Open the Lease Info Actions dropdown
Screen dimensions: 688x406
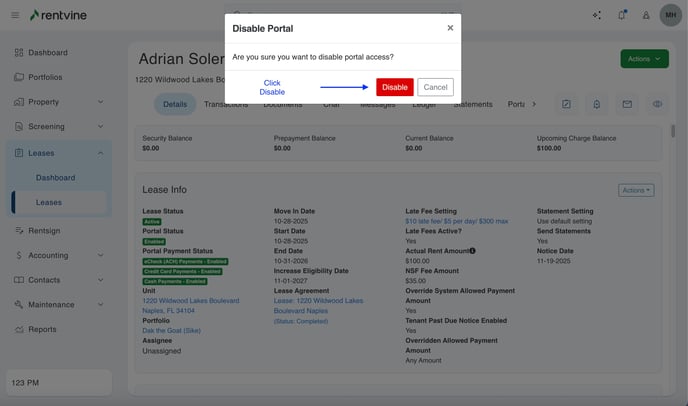point(635,190)
